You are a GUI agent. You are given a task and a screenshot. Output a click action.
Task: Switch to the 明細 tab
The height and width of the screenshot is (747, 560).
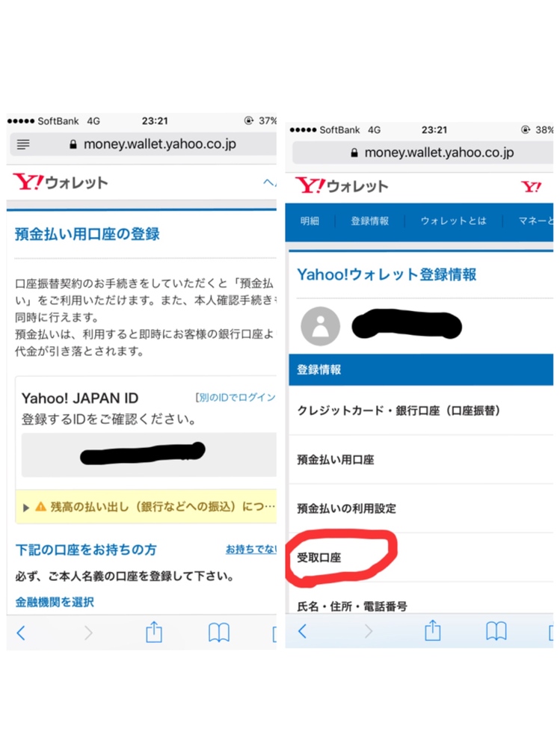tap(310, 221)
